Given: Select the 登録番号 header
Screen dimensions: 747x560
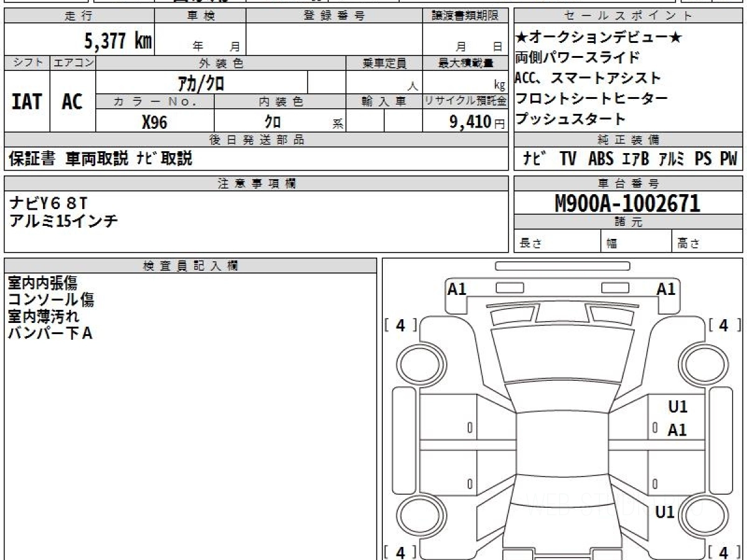Looking at the screenshot, I should tap(334, 16).
